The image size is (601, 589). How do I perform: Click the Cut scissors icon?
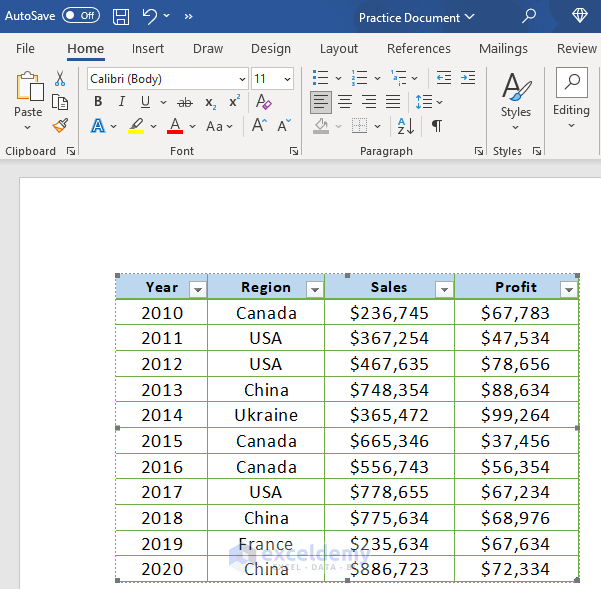tap(60, 79)
